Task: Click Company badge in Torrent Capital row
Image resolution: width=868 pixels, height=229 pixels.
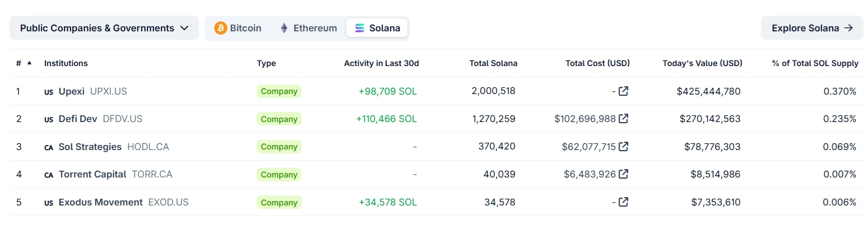Action: point(279,175)
